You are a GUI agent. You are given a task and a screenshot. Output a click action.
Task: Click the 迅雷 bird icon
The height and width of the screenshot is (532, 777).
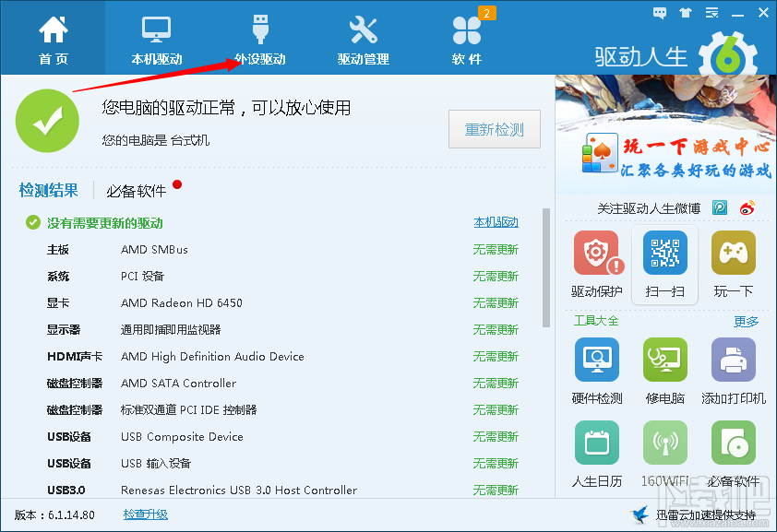pyautogui.click(x=640, y=514)
